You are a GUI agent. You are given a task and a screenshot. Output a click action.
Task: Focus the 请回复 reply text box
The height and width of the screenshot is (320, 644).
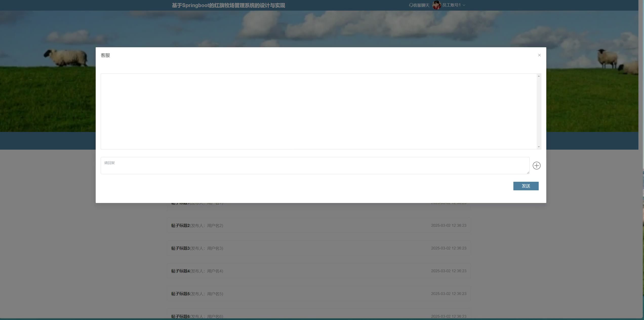pos(315,166)
